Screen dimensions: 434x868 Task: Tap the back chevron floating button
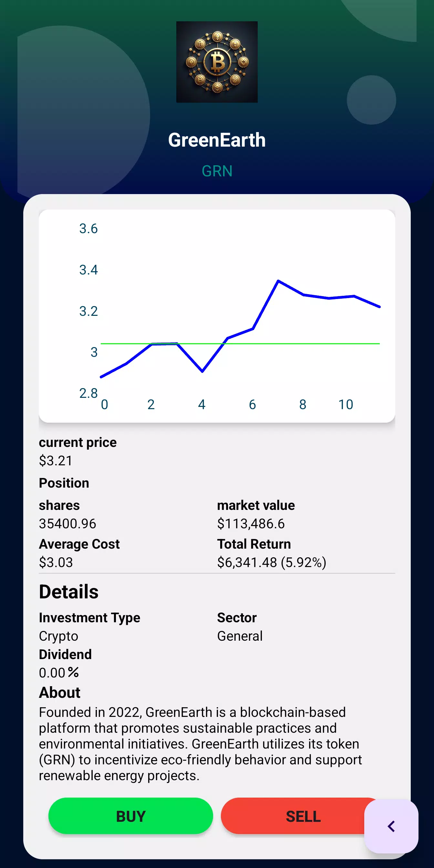point(391,826)
